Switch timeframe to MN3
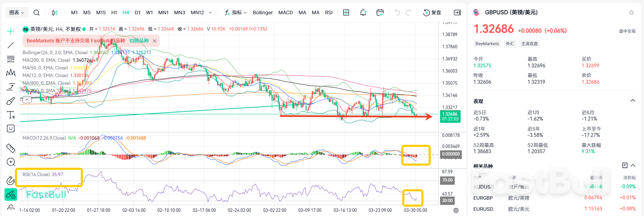 tap(180, 13)
